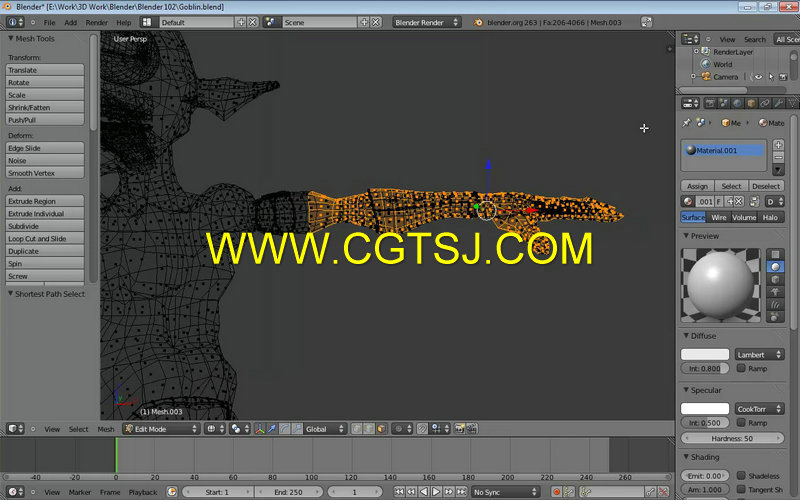
Task: Toggle Camera visibility eye in outliner
Action: coord(758,77)
